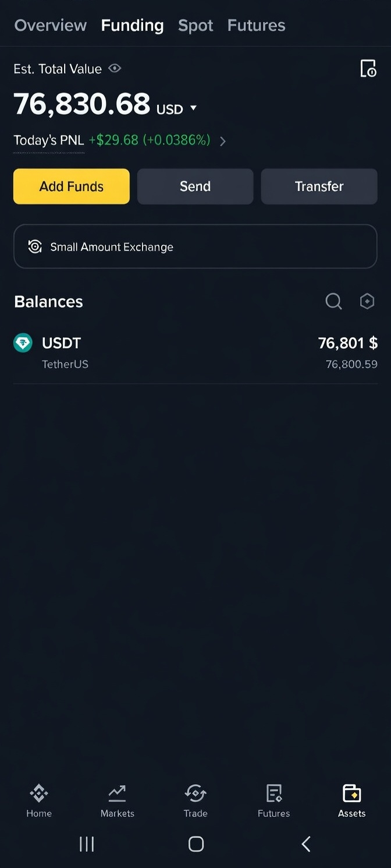The height and width of the screenshot is (868, 391).
Task: Switch to the Spot tab
Action: pos(195,25)
